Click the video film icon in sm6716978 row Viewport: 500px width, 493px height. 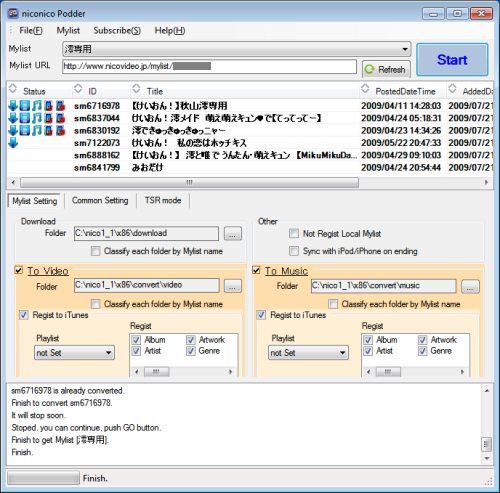[25, 106]
